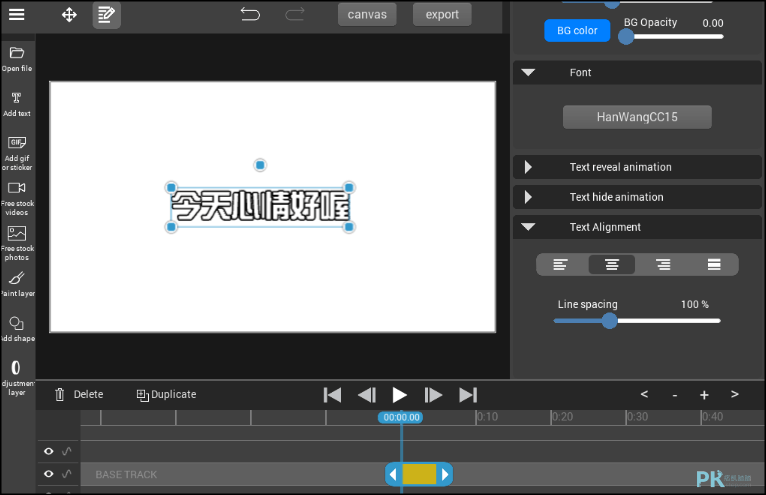Select the text edit tool
Screen dimensions: 766x495
coord(106,15)
